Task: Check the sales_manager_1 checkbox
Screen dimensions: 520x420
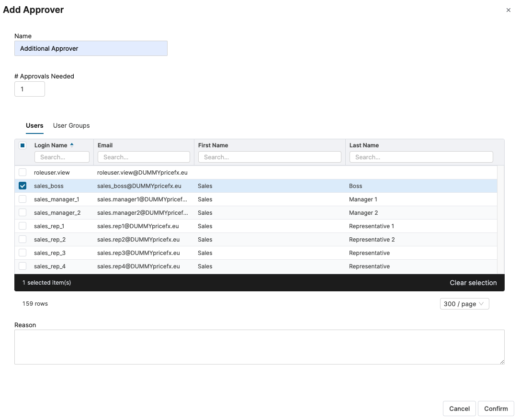Action: click(x=23, y=199)
